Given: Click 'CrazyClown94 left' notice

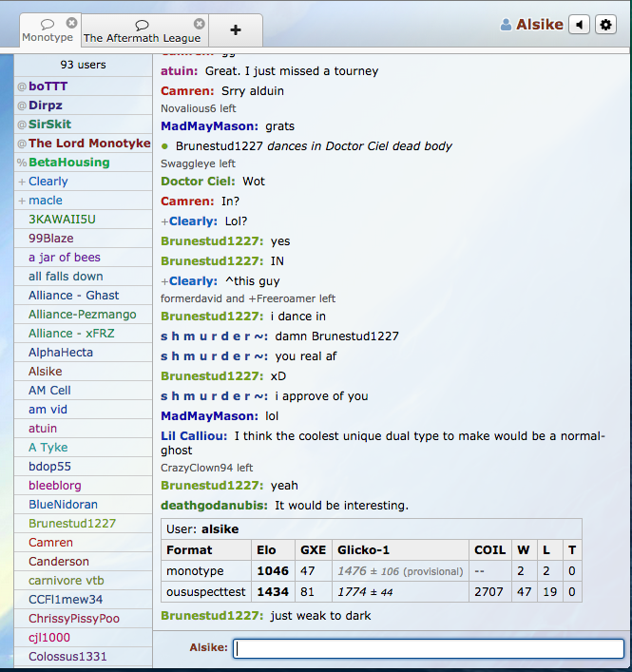Looking at the screenshot, I should (x=206, y=468).
